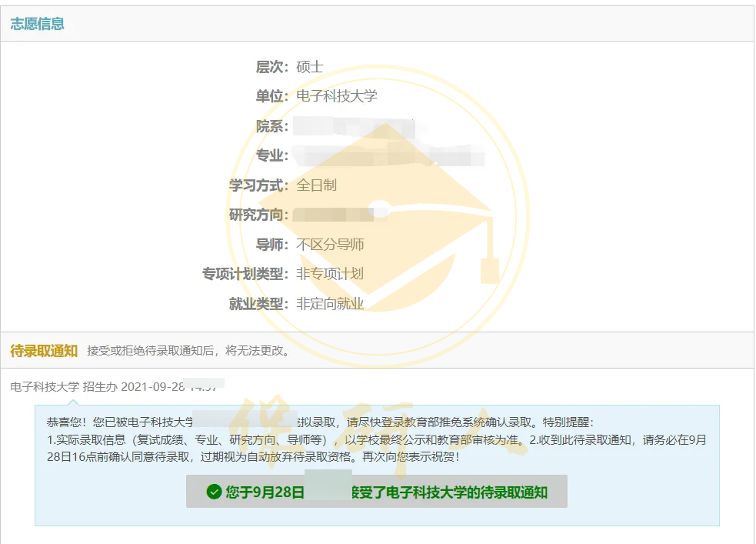Viewport: 756px width, 544px height.
Task: Click the 待录取通知 section heading
Action: point(44,351)
